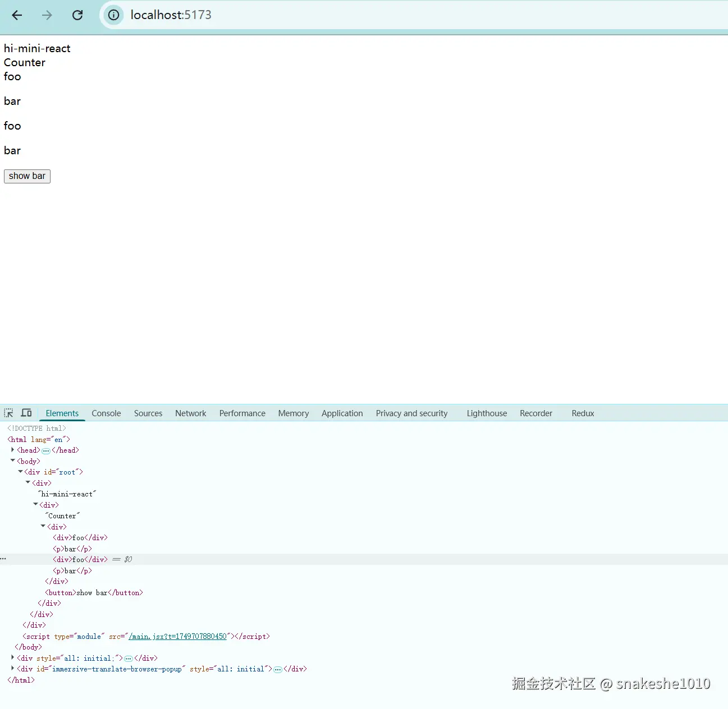728x709 pixels.
Task: Toggle the device toolbar icon
Action: pos(26,413)
